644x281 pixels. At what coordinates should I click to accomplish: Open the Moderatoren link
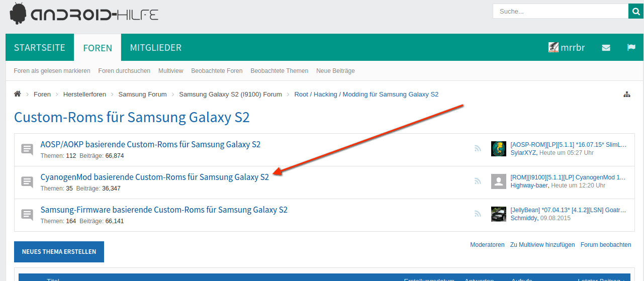487,245
